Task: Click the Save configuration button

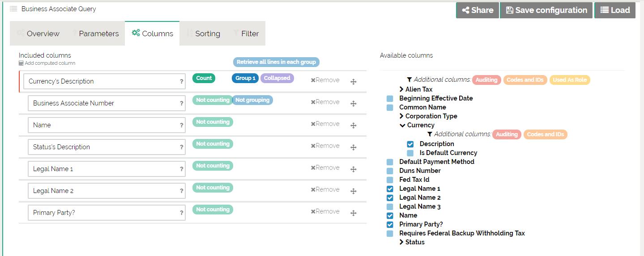Action: click(546, 10)
